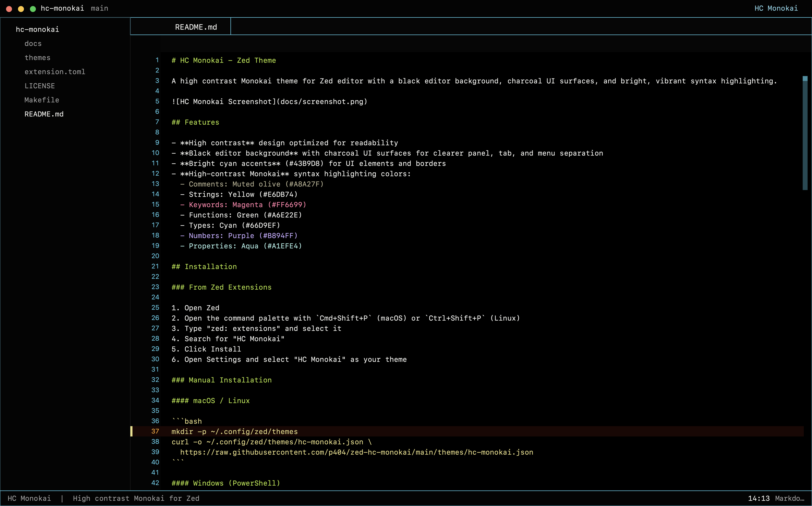Select hc-monokai root folder in project panel
Image resolution: width=812 pixels, height=506 pixels.
point(37,29)
